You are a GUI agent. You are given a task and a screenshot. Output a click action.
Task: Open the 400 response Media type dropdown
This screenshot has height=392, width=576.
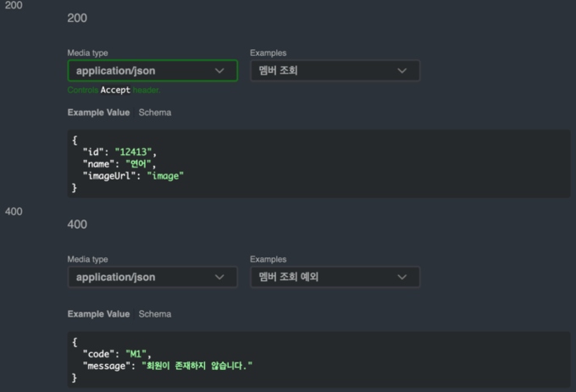pos(152,277)
